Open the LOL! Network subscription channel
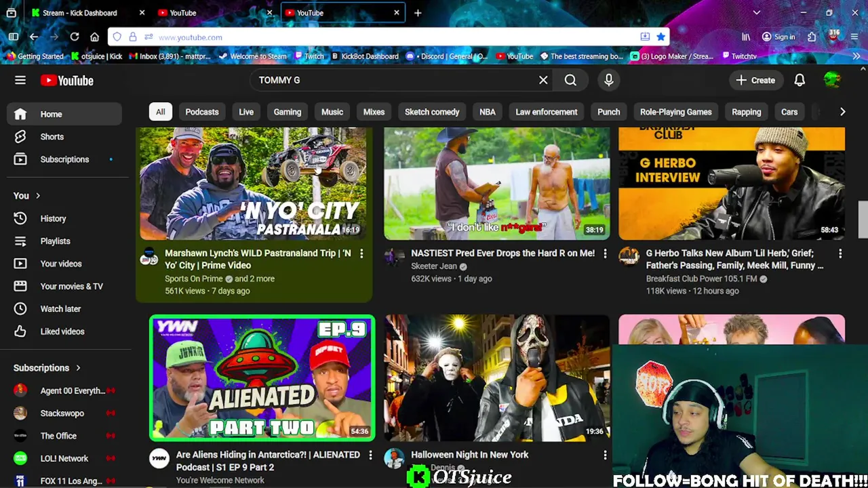 (64, 459)
